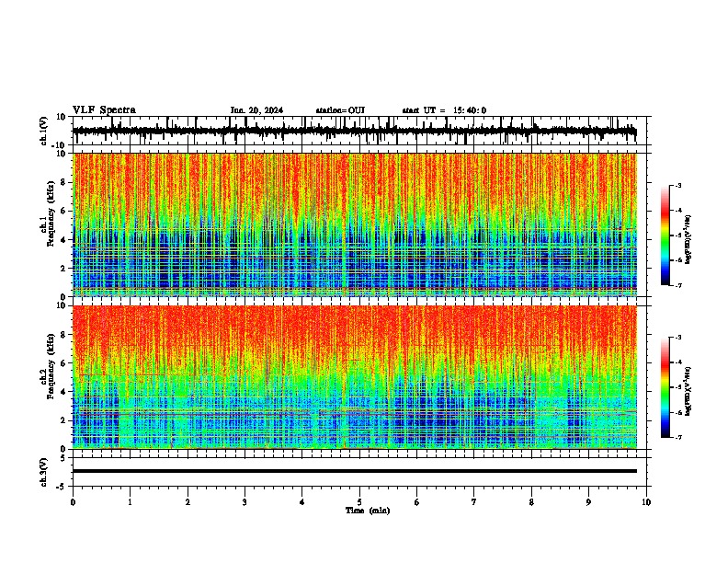Click the ch.3 flat black voltage trace

click(355, 471)
